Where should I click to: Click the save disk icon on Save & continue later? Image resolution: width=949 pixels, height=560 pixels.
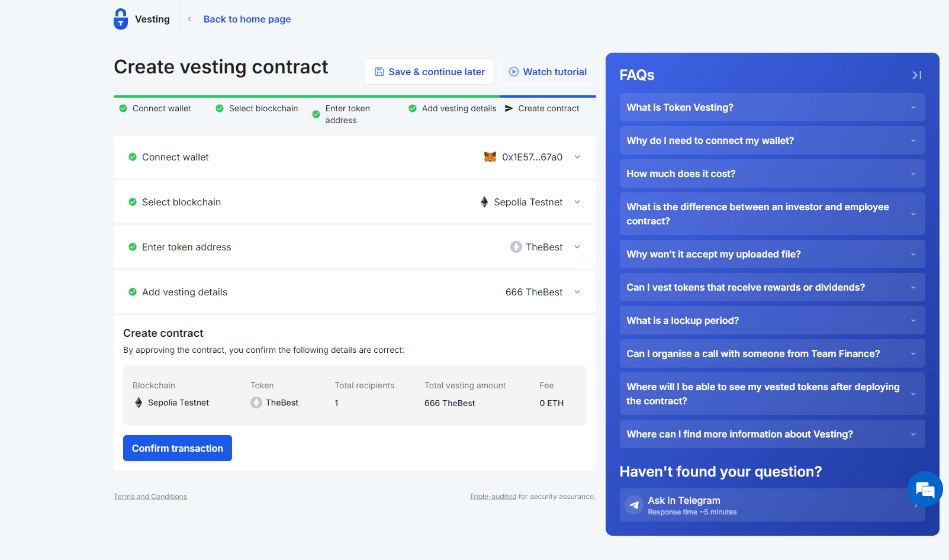pos(379,71)
